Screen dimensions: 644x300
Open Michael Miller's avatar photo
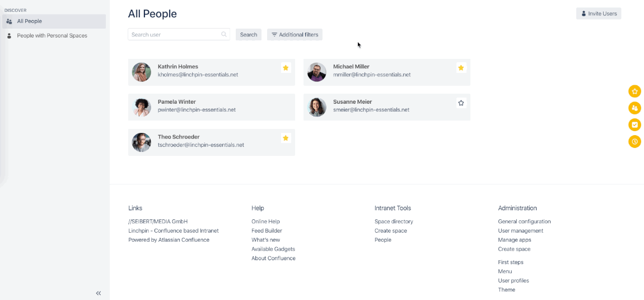click(x=317, y=72)
